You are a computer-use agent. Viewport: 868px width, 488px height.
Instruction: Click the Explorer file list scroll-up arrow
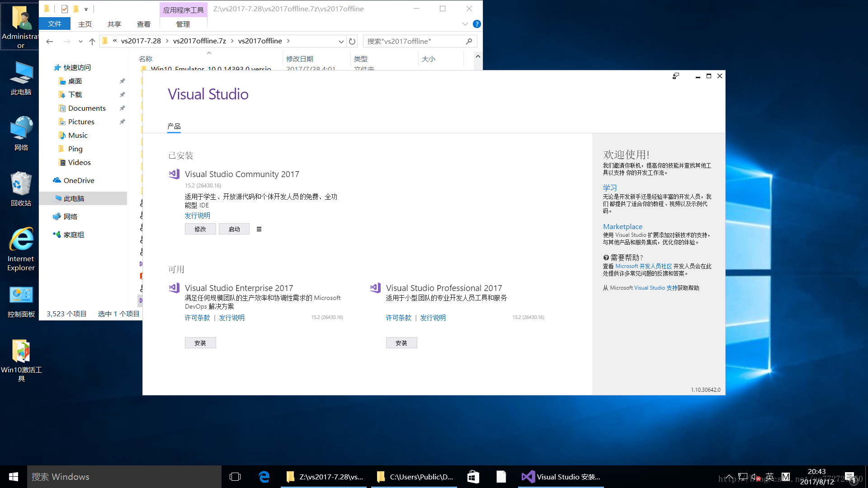pos(478,56)
